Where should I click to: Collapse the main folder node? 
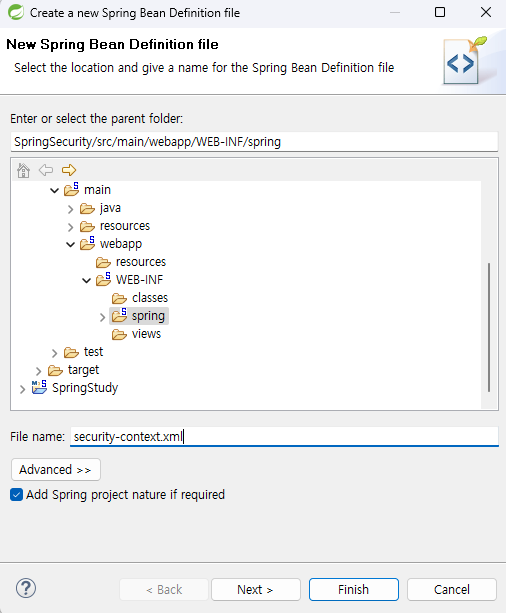pos(54,190)
